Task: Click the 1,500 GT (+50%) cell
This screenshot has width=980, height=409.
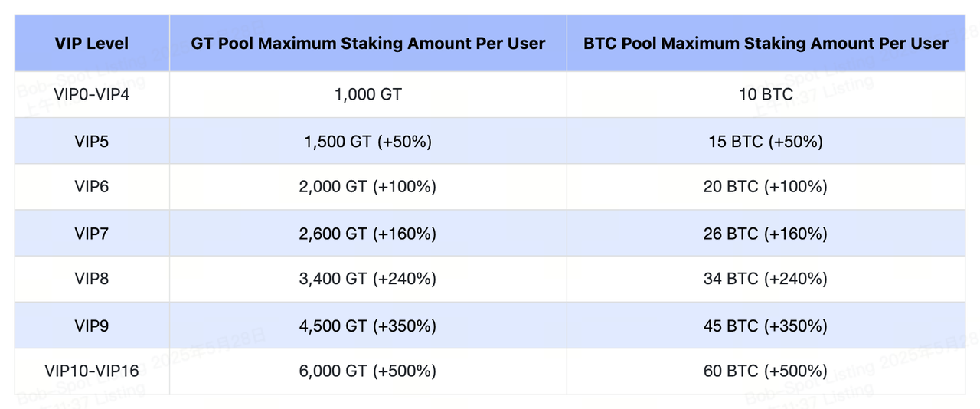Action: pyautogui.click(x=367, y=141)
